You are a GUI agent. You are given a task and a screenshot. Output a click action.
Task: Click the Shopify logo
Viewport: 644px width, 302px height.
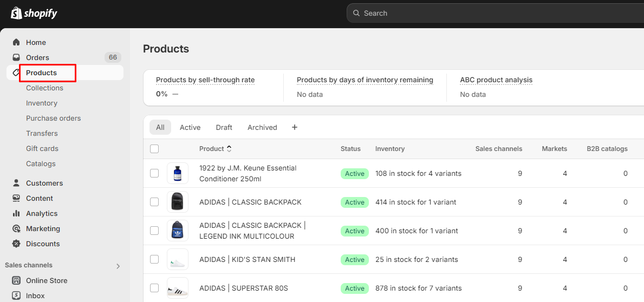coord(34,14)
